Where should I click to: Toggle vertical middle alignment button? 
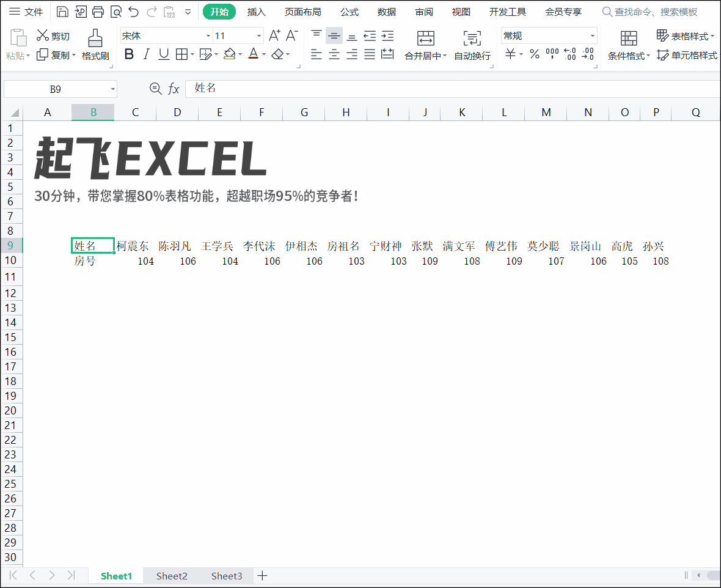pos(334,35)
